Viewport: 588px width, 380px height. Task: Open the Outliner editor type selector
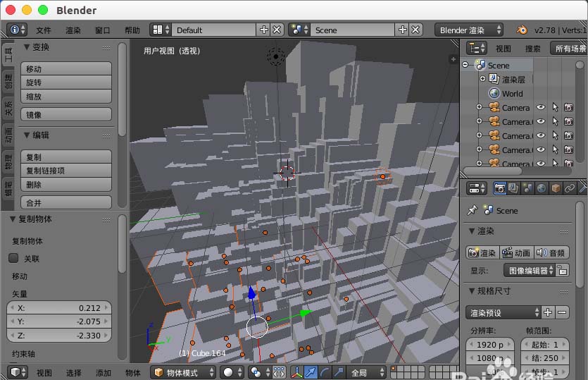pyautogui.click(x=477, y=48)
